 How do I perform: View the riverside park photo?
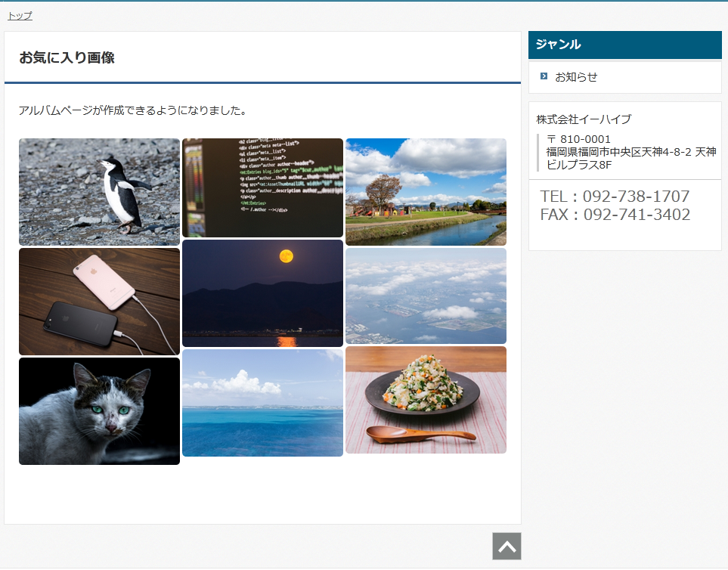click(x=426, y=192)
